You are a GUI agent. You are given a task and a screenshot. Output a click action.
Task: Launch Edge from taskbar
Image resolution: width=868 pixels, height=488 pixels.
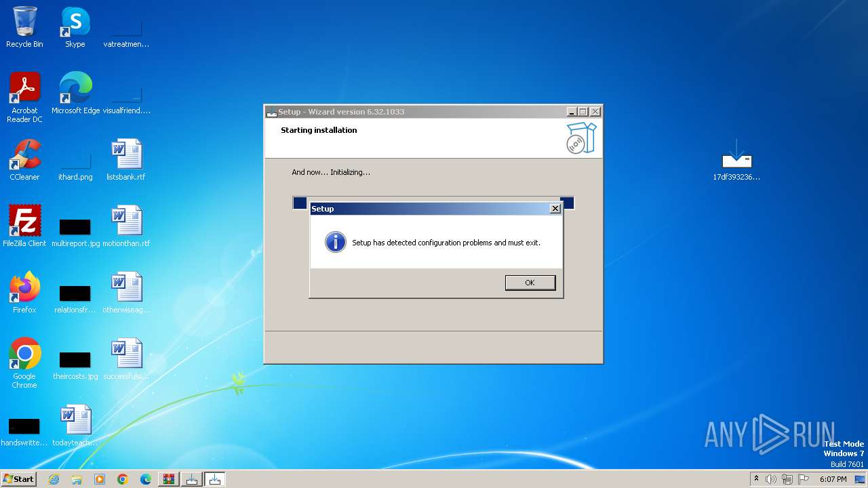pos(146,479)
